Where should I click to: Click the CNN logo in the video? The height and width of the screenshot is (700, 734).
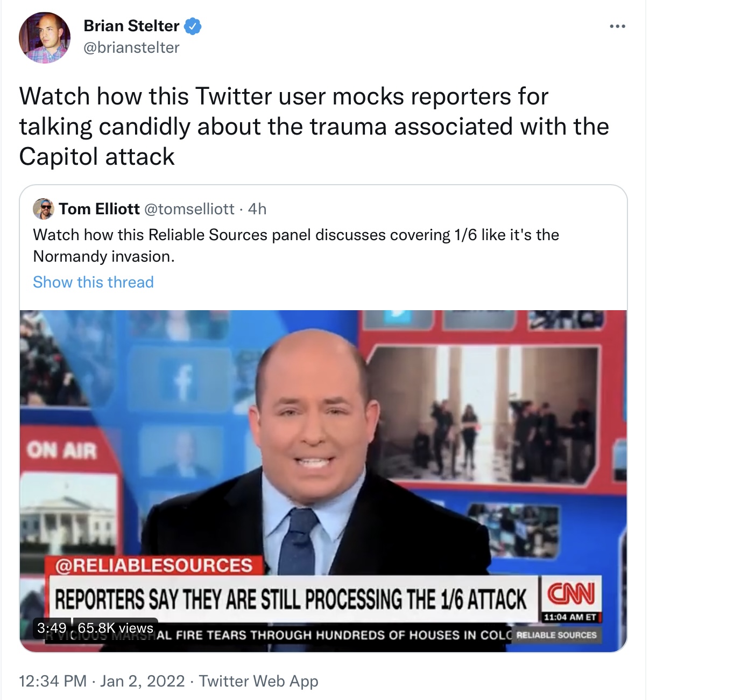coord(571,594)
